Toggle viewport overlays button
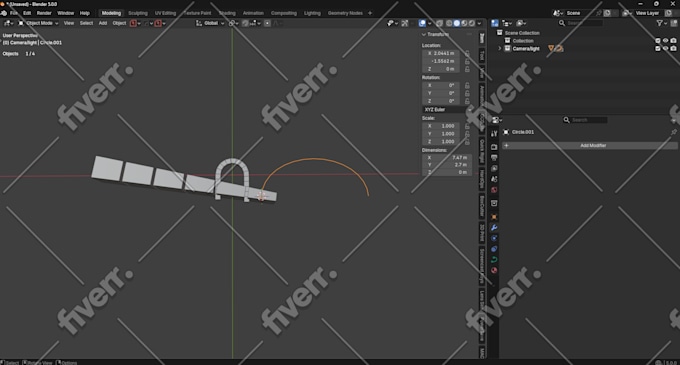Viewport: 680px width, 365px height. 422,23
